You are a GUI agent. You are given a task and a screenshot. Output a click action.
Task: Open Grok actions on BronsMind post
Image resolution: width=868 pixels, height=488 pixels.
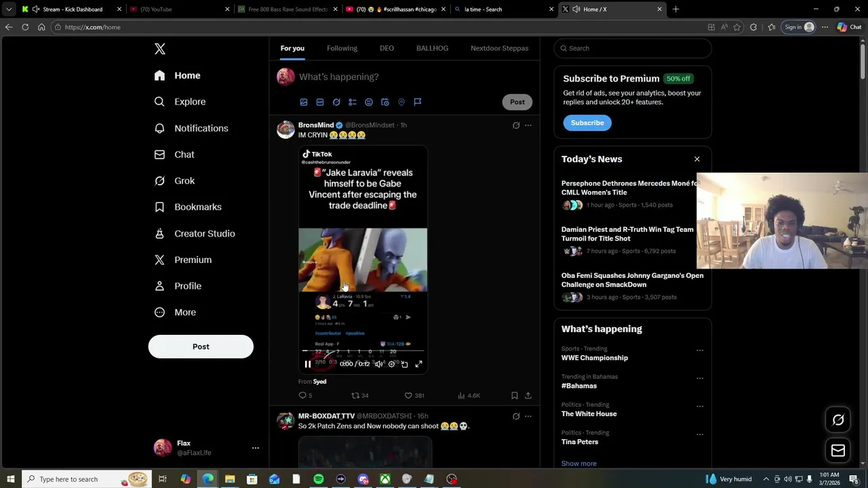(x=516, y=125)
